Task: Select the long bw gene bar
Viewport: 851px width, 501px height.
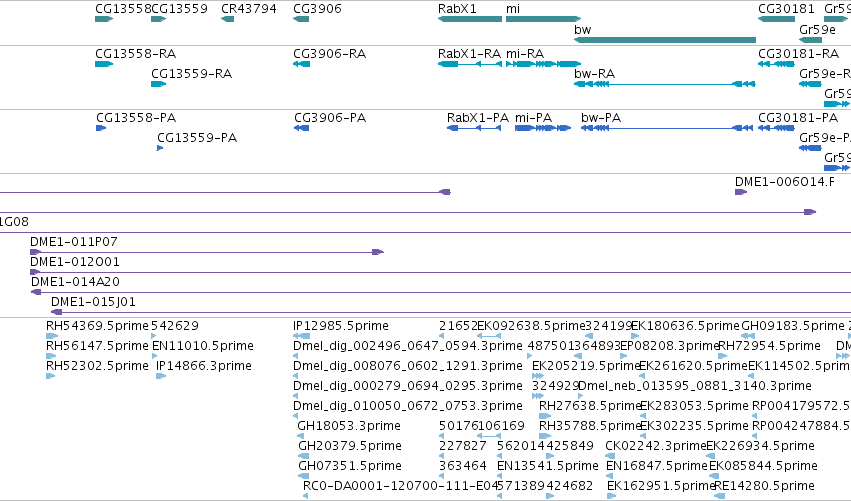Action: click(665, 40)
